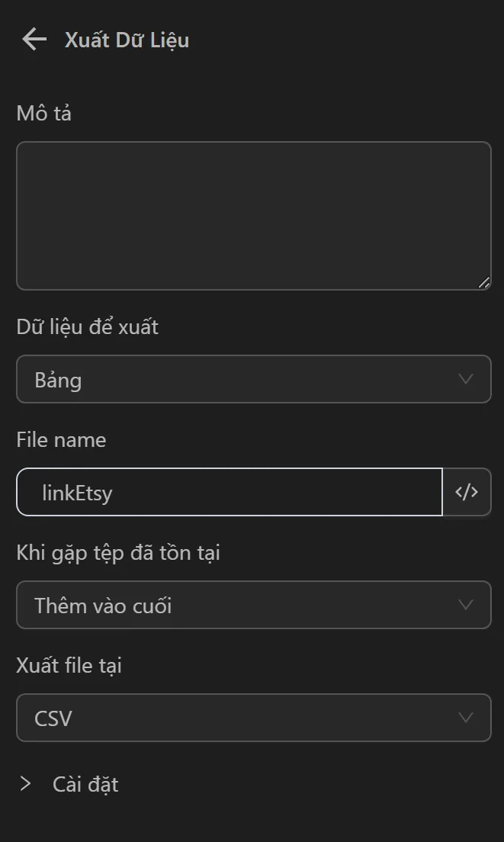The image size is (504, 842).
Task: Click the 'Mô tả' field label
Action: click(43, 114)
